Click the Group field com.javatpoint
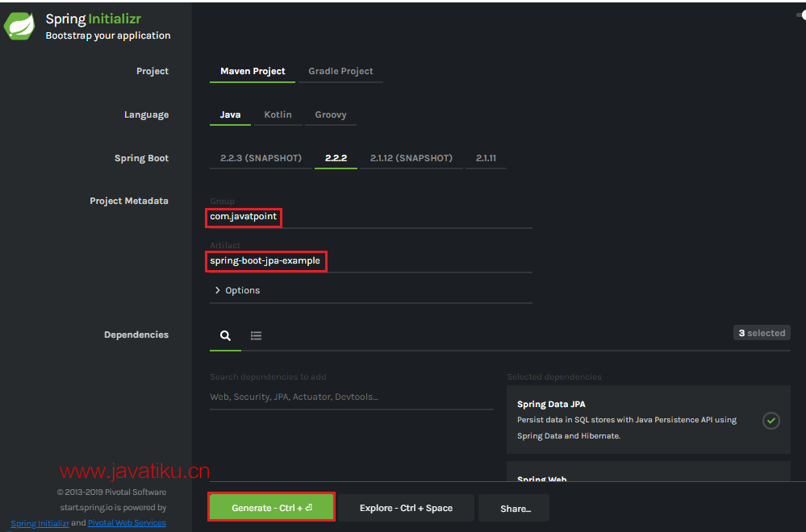The width and height of the screenshot is (806, 532). click(370, 217)
